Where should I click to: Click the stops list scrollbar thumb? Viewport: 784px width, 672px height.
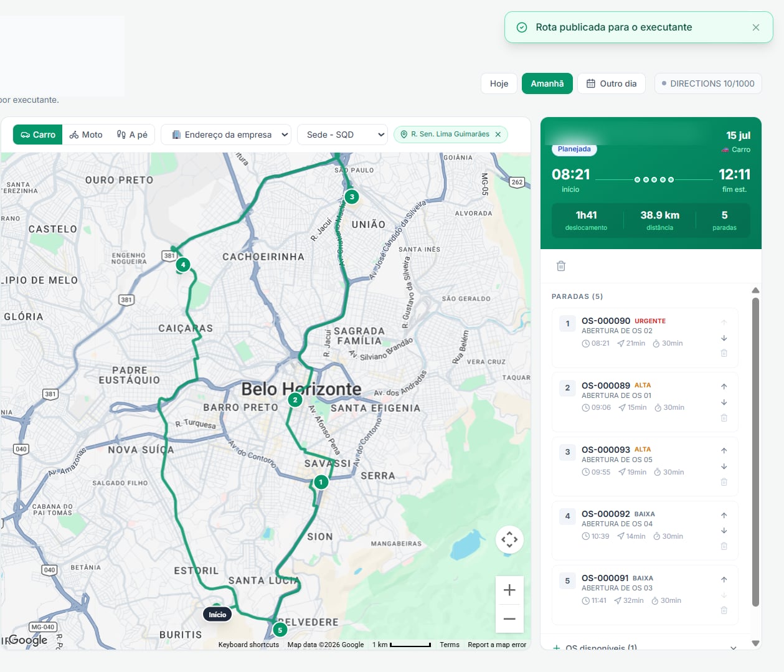pos(755,452)
